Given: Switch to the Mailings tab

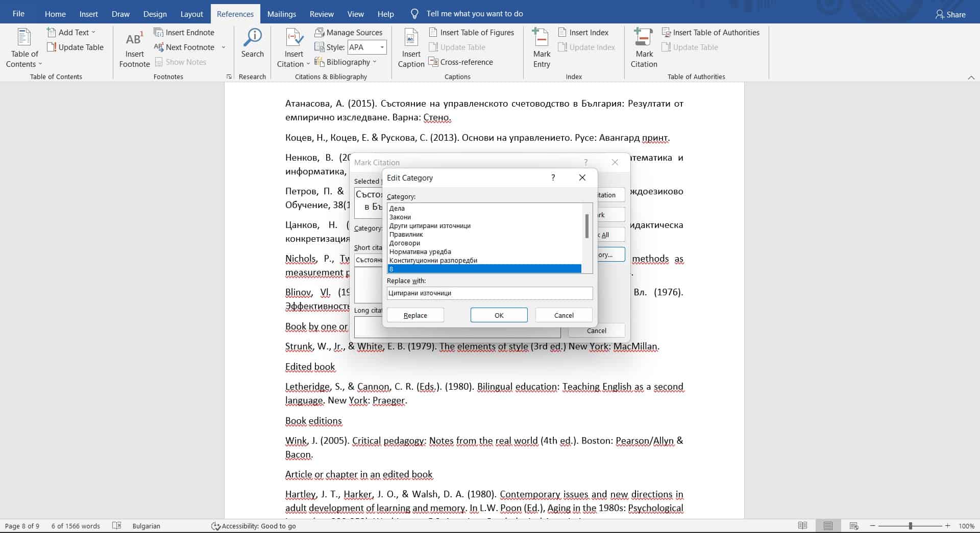Looking at the screenshot, I should pos(281,14).
